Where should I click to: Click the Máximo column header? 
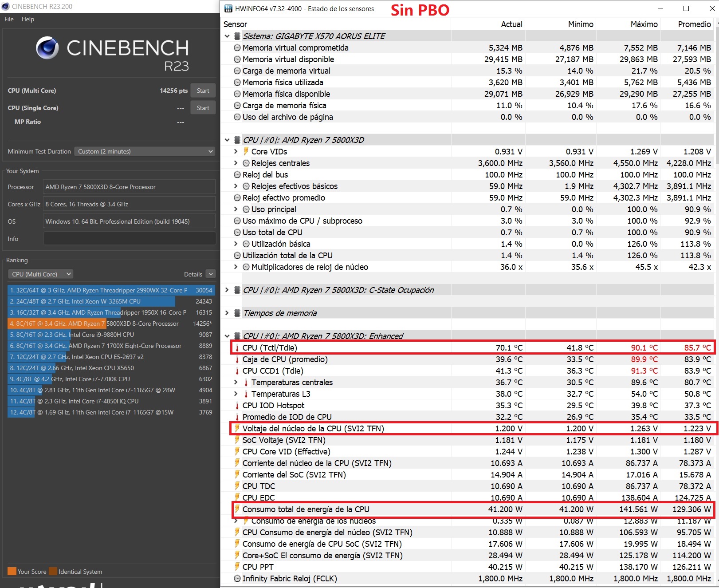pyautogui.click(x=644, y=24)
